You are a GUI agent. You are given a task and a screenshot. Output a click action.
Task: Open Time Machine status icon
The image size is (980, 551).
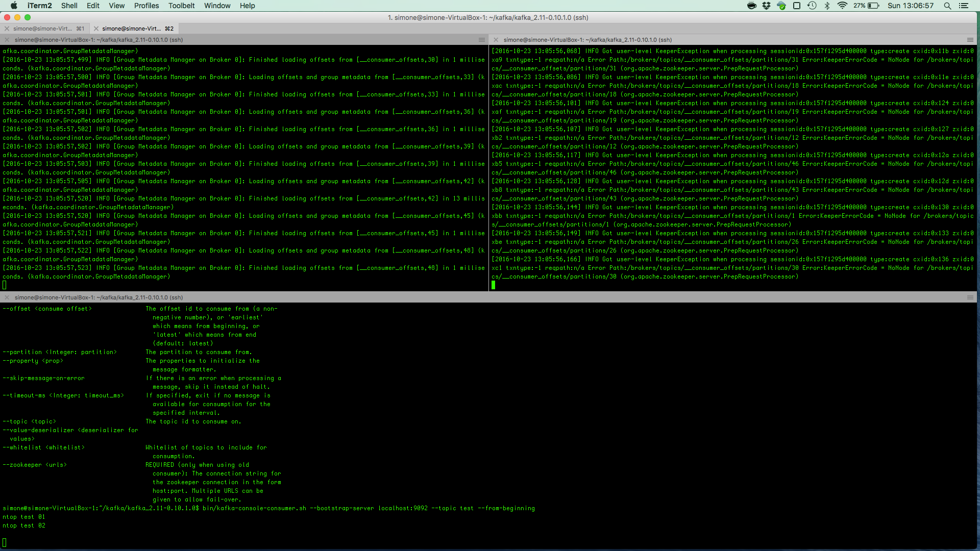tap(812, 6)
